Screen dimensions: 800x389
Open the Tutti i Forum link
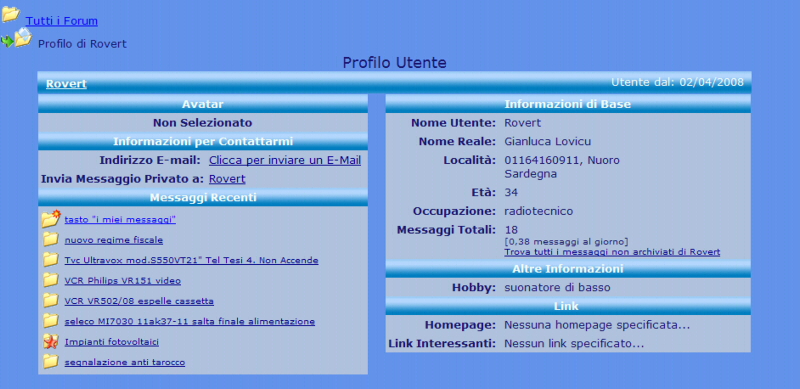pos(62,21)
